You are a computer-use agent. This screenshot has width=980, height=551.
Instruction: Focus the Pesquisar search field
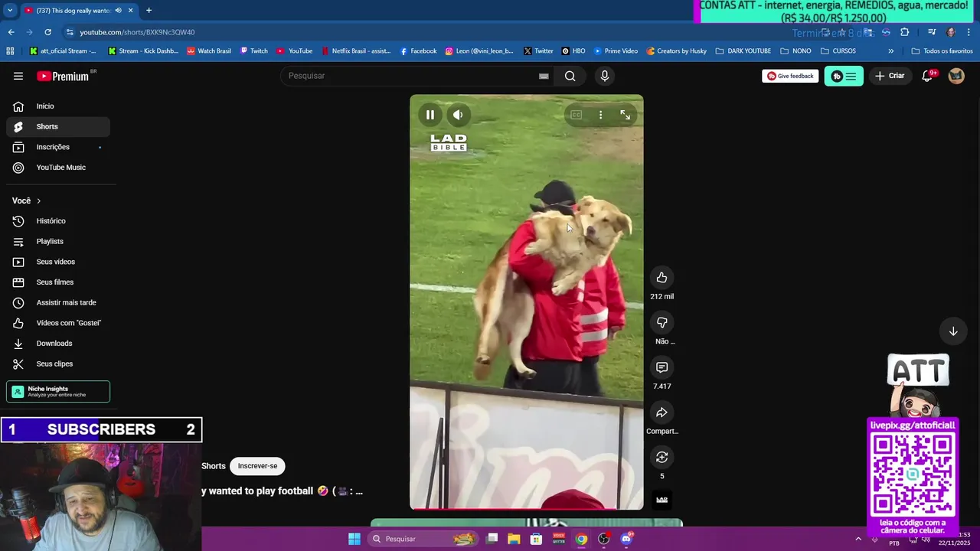tap(410, 76)
